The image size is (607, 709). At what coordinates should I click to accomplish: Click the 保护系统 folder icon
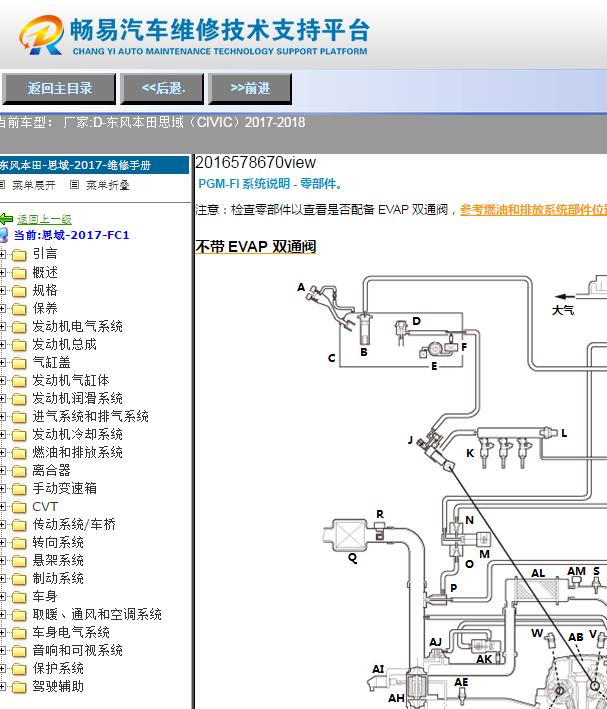19,669
